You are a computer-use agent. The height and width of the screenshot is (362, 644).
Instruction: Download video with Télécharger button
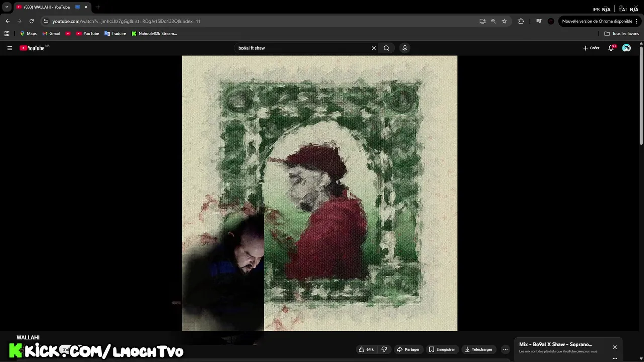[478, 349]
